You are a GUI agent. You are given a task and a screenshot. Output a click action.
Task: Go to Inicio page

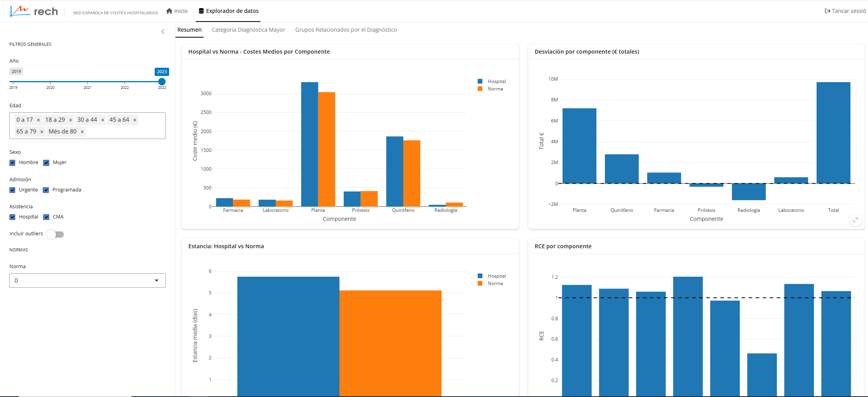(x=177, y=11)
